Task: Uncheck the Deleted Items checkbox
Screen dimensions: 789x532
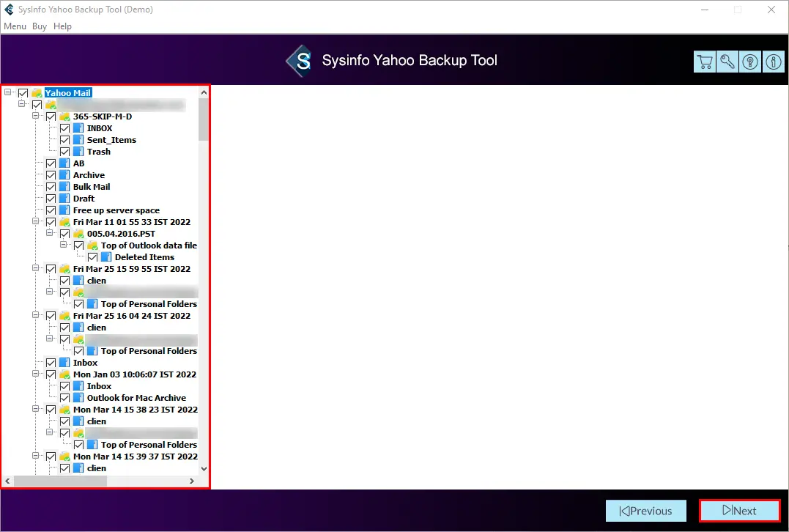Action: (x=92, y=257)
